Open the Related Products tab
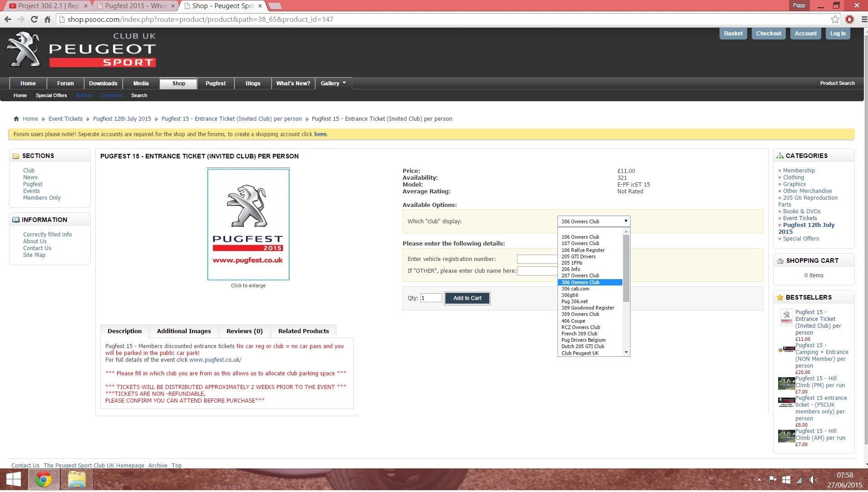The width and height of the screenshot is (868, 492). 303,331
